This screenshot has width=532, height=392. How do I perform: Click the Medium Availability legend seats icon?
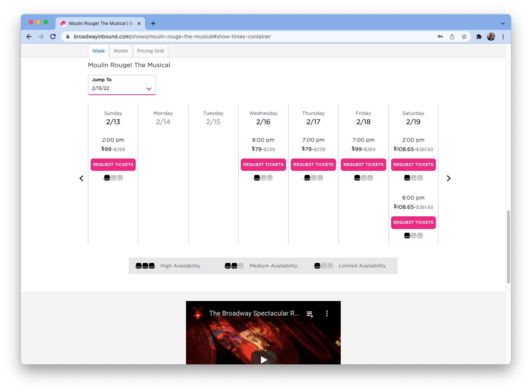click(x=234, y=266)
